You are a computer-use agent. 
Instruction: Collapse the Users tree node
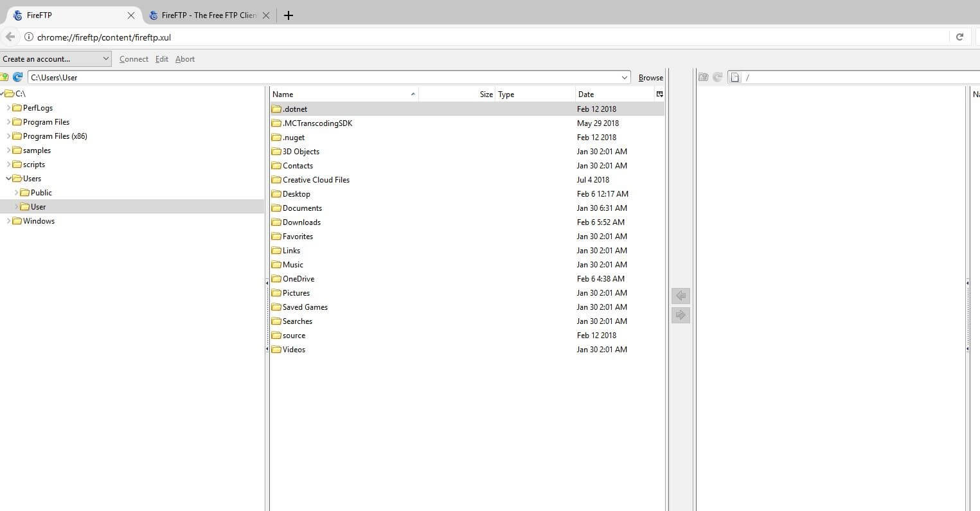[8, 178]
